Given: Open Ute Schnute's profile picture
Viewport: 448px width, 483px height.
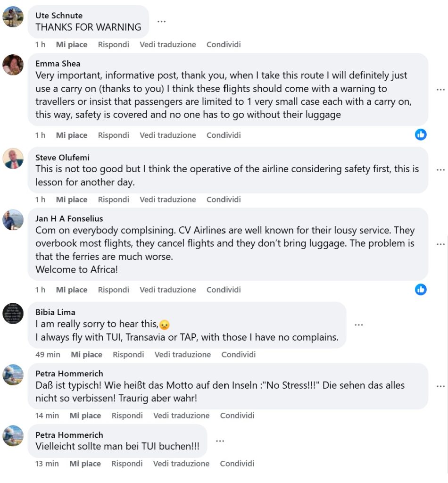Looking at the screenshot, I should click(x=13, y=17).
